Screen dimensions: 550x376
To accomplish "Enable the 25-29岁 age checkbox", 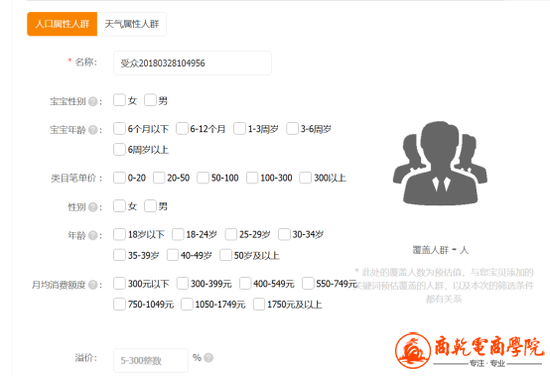I will 231,234.
